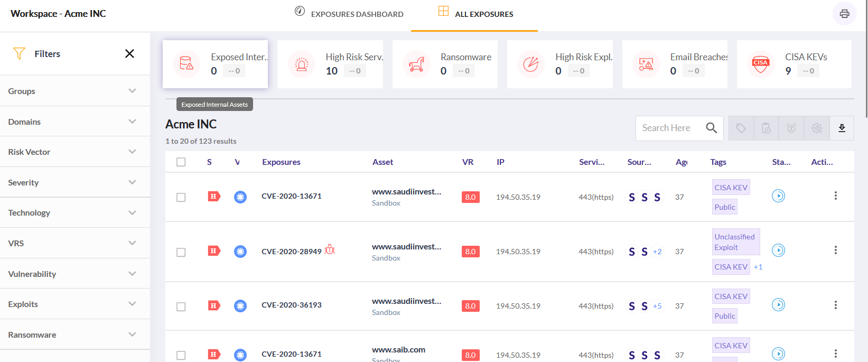Image resolution: width=868 pixels, height=362 pixels.
Task: Open actions menu for CVE-2020-28949 row
Action: pos(835,250)
